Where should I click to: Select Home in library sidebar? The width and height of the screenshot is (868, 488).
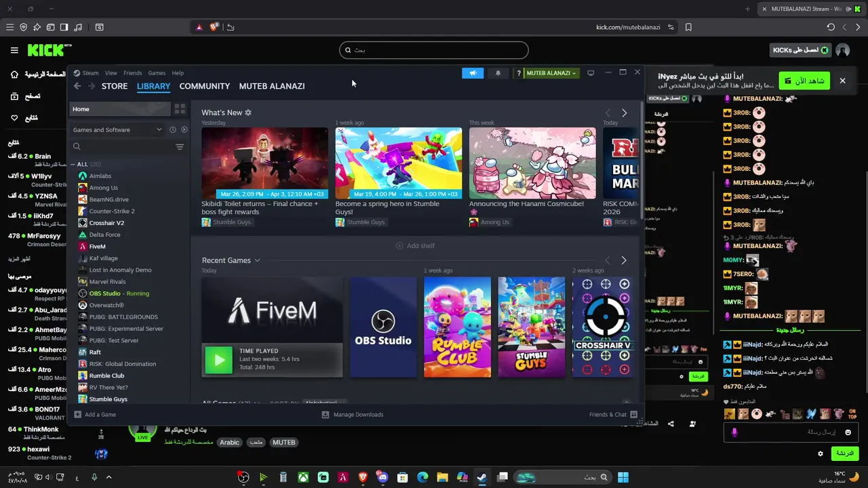pyautogui.click(x=121, y=109)
